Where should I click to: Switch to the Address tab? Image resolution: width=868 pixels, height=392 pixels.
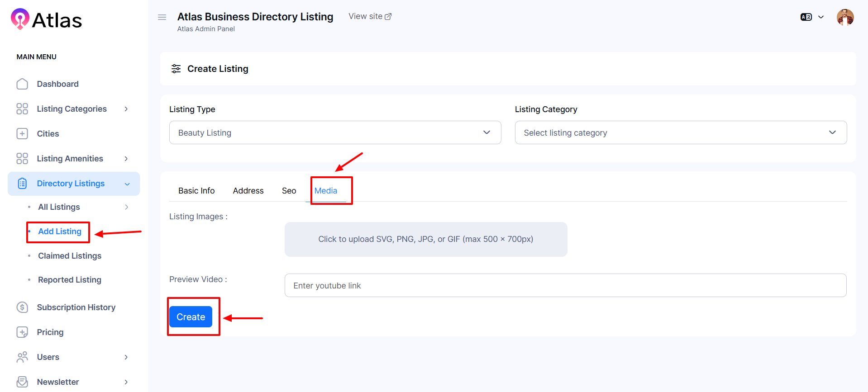point(248,191)
